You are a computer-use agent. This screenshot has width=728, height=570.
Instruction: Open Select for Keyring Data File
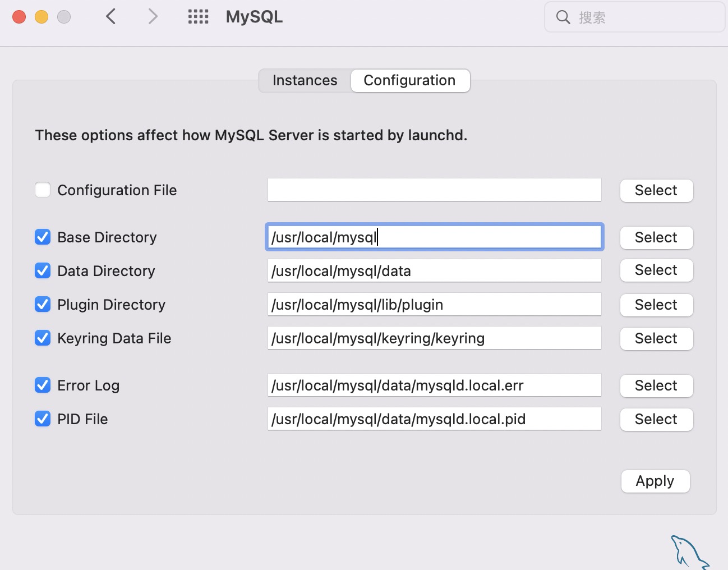pos(656,338)
